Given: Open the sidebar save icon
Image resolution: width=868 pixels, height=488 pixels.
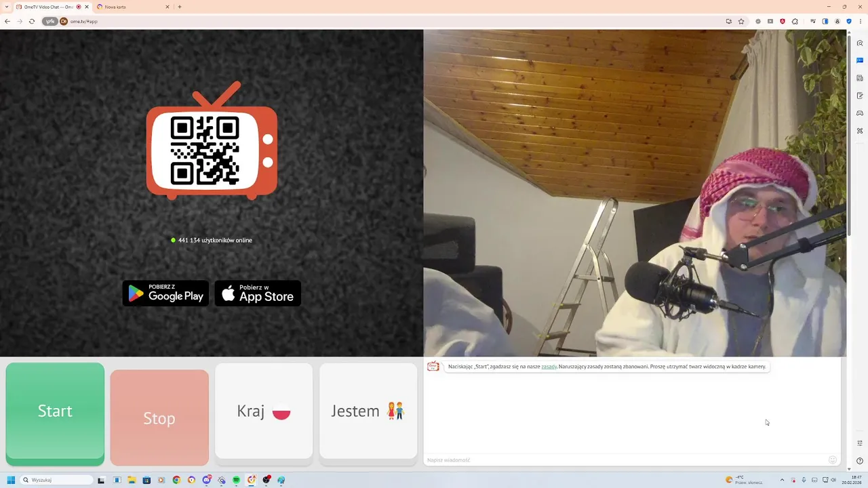Looking at the screenshot, I should [x=860, y=78].
